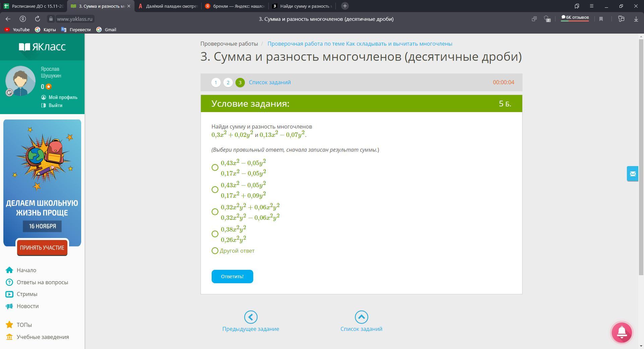Switch to the Далёкий паладин tab
The width and height of the screenshot is (644, 349).
tap(168, 6)
